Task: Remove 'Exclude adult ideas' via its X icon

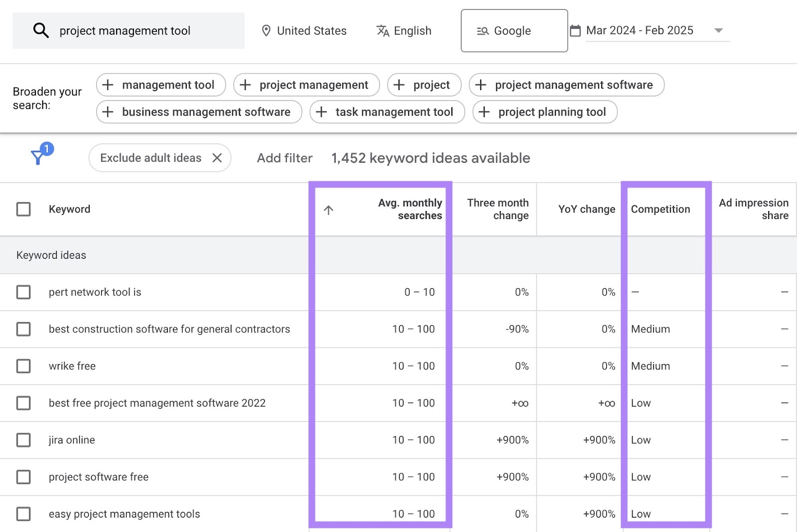Action: [217, 158]
